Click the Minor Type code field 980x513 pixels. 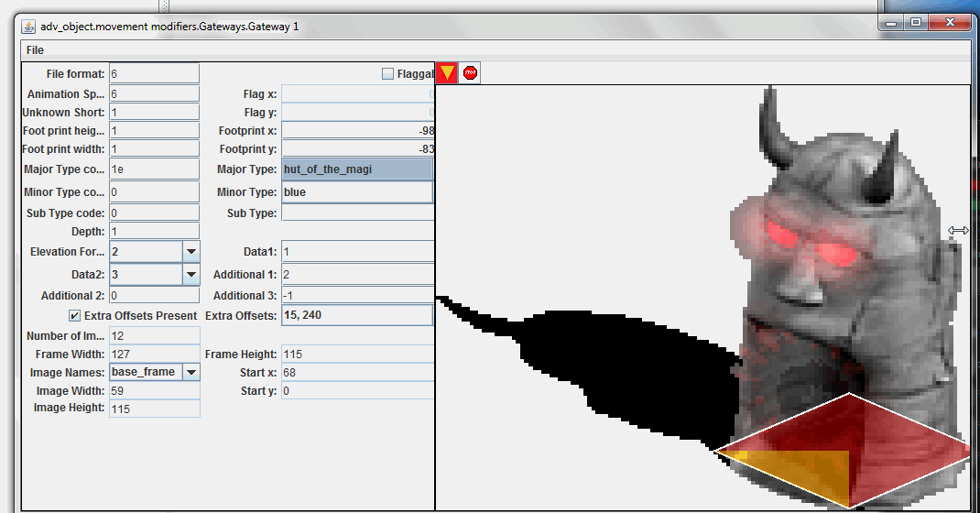pyautogui.click(x=155, y=191)
